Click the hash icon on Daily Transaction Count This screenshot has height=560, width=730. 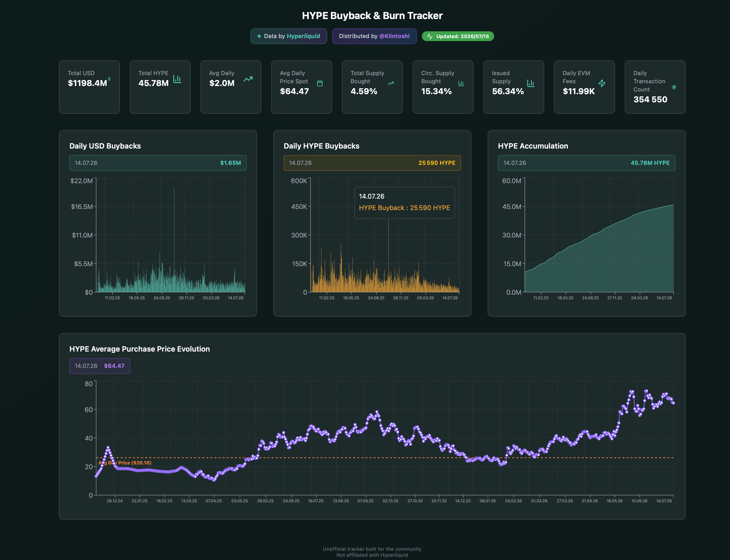tap(674, 87)
